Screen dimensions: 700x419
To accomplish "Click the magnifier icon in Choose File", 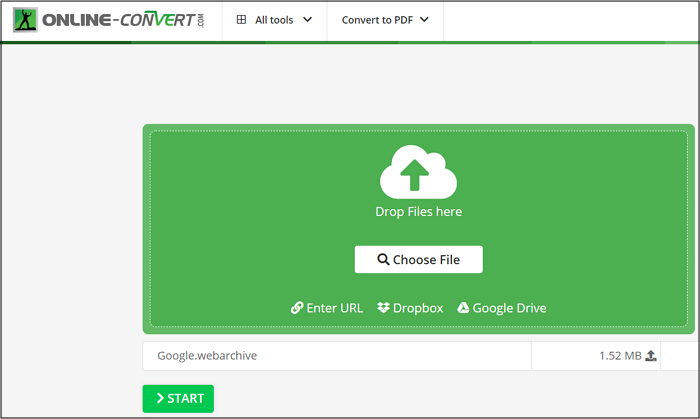I will coord(383,259).
